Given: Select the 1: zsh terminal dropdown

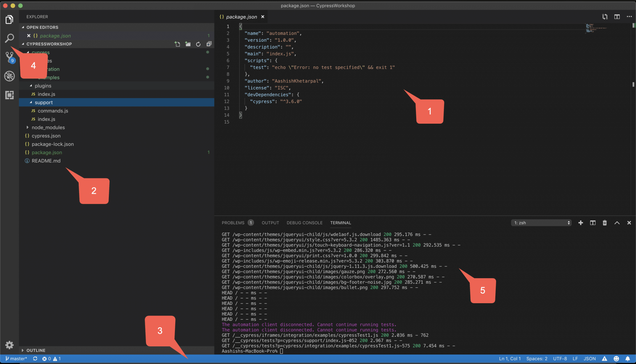Looking at the screenshot, I should (541, 223).
